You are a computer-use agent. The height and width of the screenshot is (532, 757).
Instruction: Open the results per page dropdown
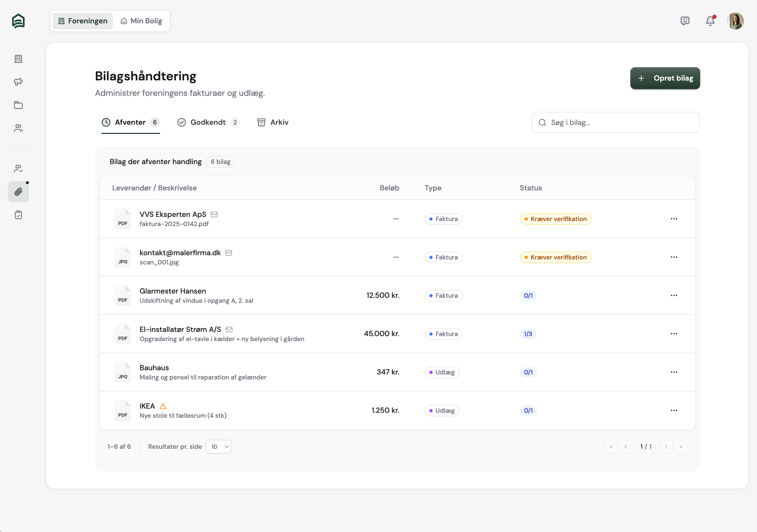pyautogui.click(x=219, y=447)
